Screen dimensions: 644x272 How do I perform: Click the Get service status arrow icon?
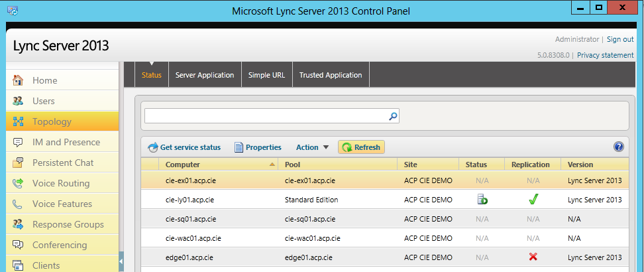(x=153, y=147)
